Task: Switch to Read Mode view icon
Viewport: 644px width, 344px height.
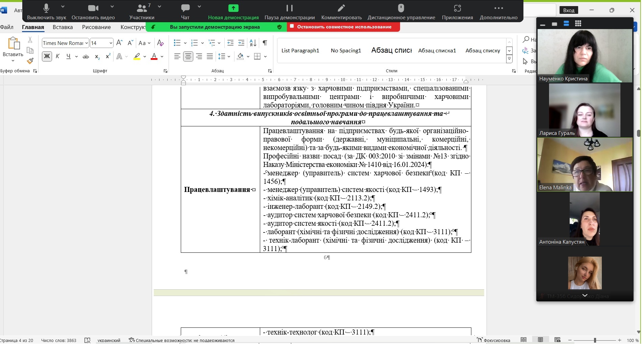Action: (x=524, y=340)
